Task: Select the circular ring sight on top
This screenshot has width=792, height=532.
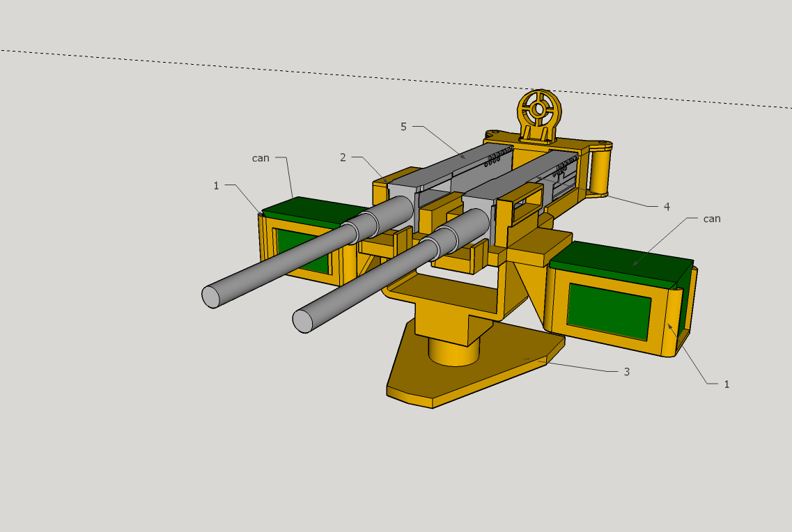Action: click(539, 109)
